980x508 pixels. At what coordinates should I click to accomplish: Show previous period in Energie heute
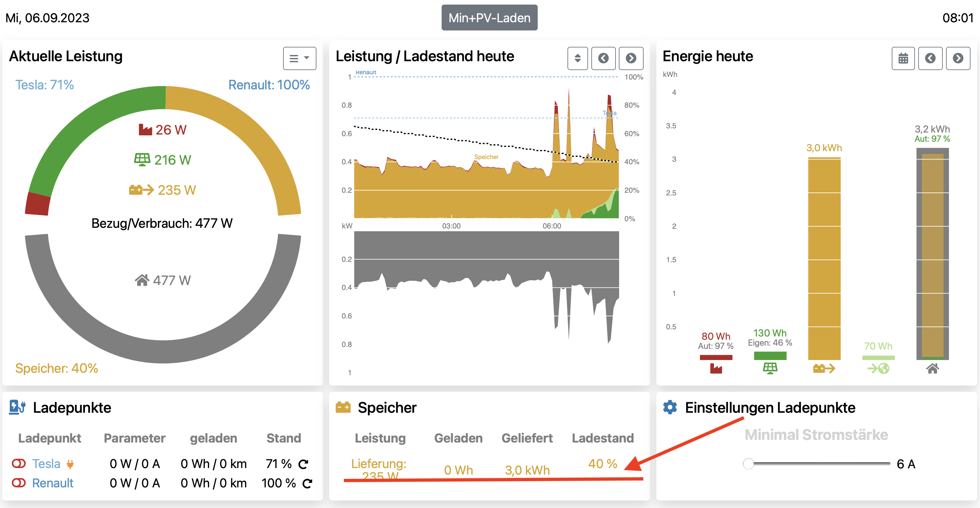[930, 58]
